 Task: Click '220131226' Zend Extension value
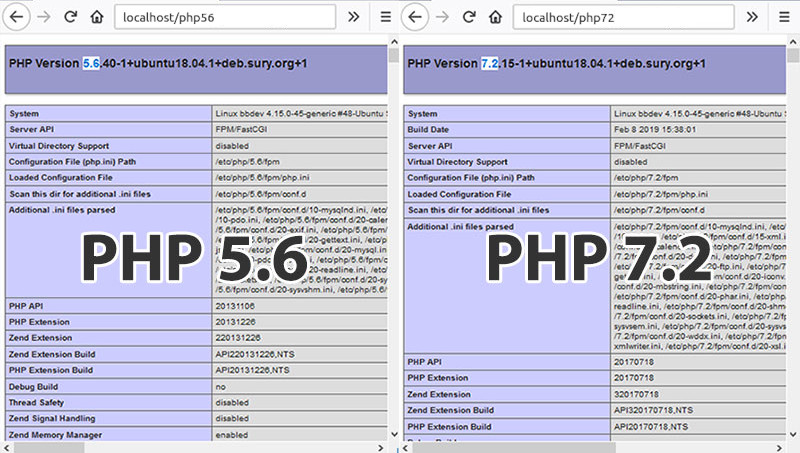[238, 338]
